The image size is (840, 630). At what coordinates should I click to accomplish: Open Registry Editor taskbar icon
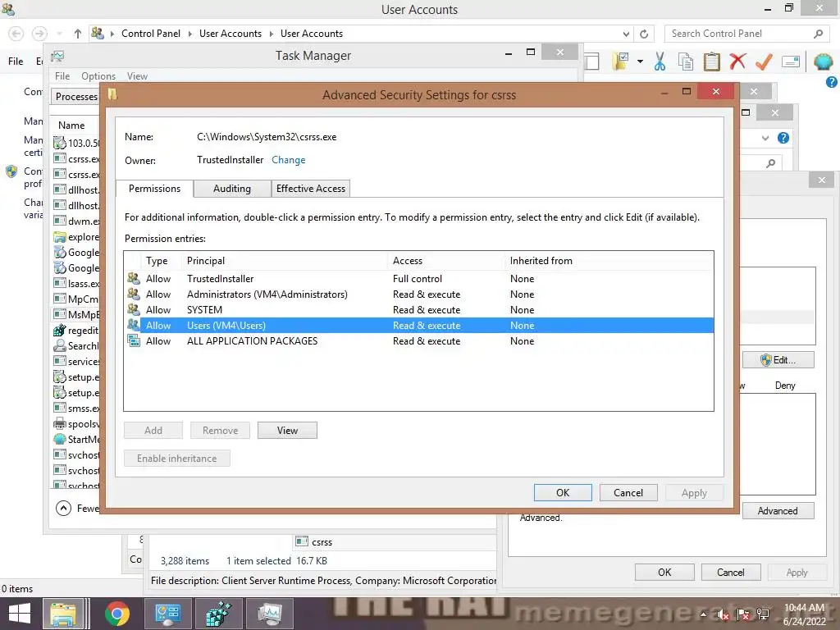tap(219, 614)
